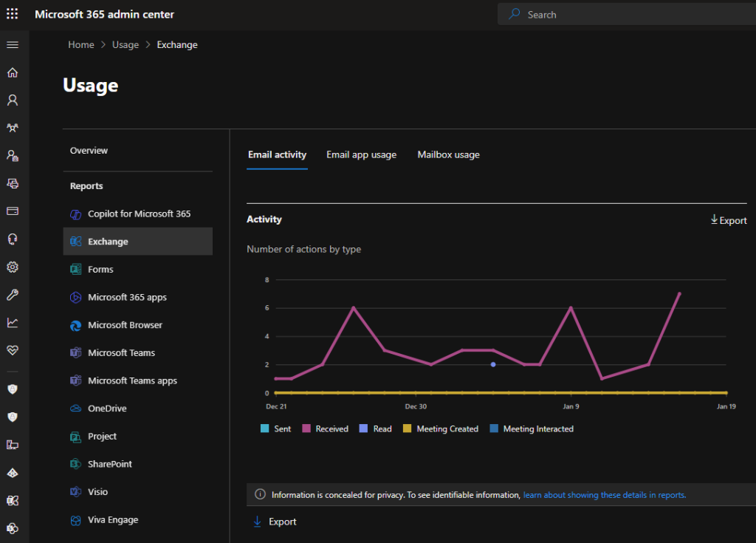Open Resources icon in the left rail
The width and height of the screenshot is (756, 543).
pos(13,183)
